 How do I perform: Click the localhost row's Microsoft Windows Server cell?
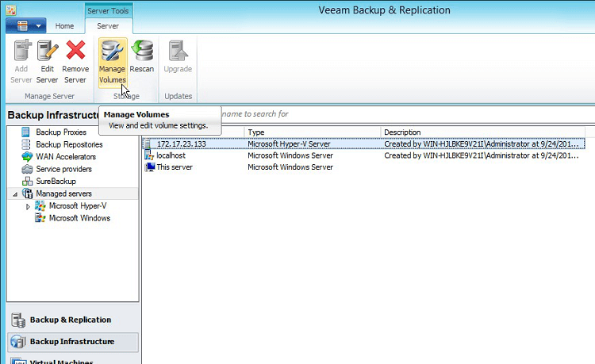point(290,155)
